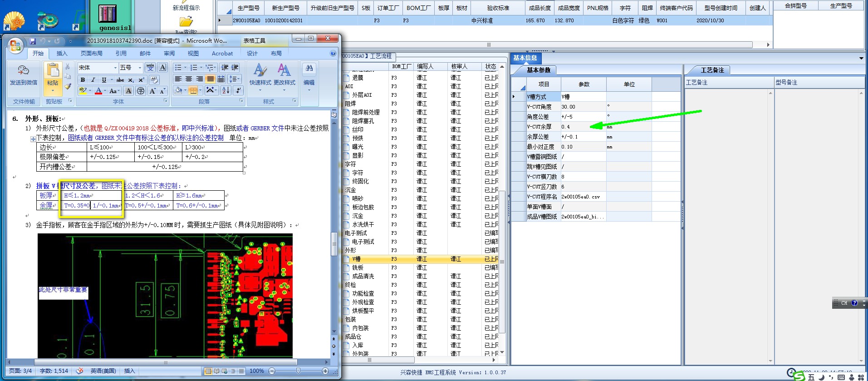Viewport: 868px width, 381px height.
Task: Click the Sogou IME icon in tray
Action: 799,376
